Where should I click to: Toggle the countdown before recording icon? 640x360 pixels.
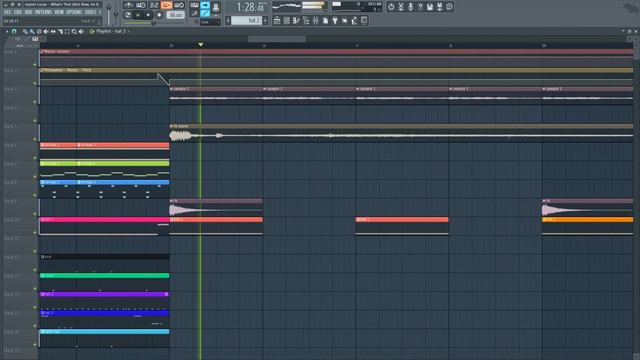[154, 5]
